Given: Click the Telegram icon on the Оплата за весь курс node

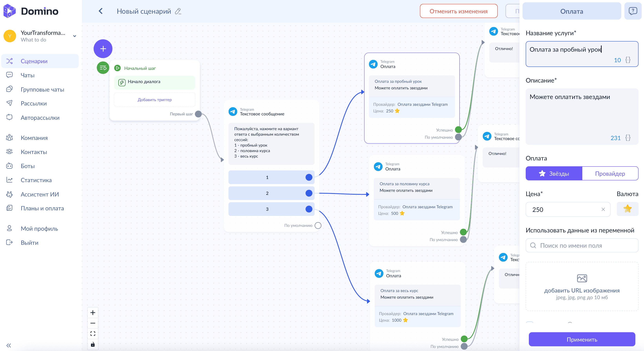Looking at the screenshot, I should pos(379,273).
